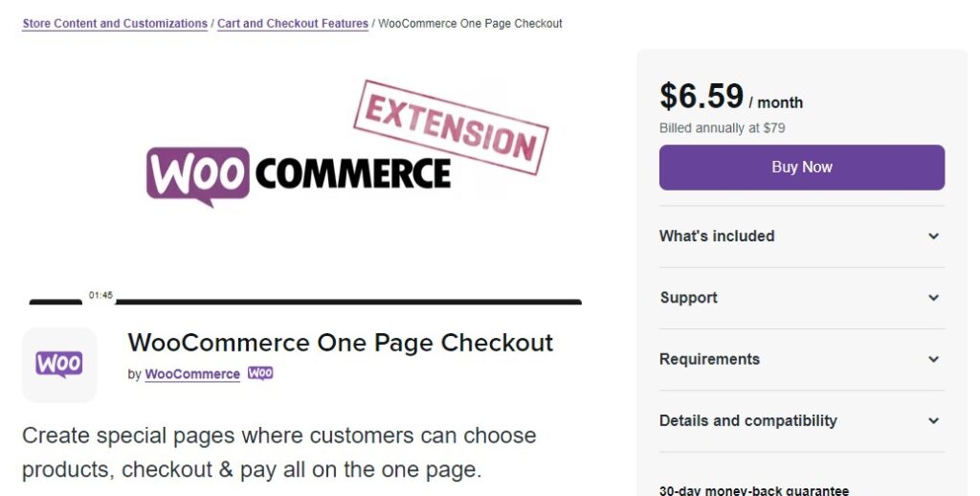Click the 30-day money-back guarantee text
This screenshot has height=496, width=980.
[x=754, y=491]
